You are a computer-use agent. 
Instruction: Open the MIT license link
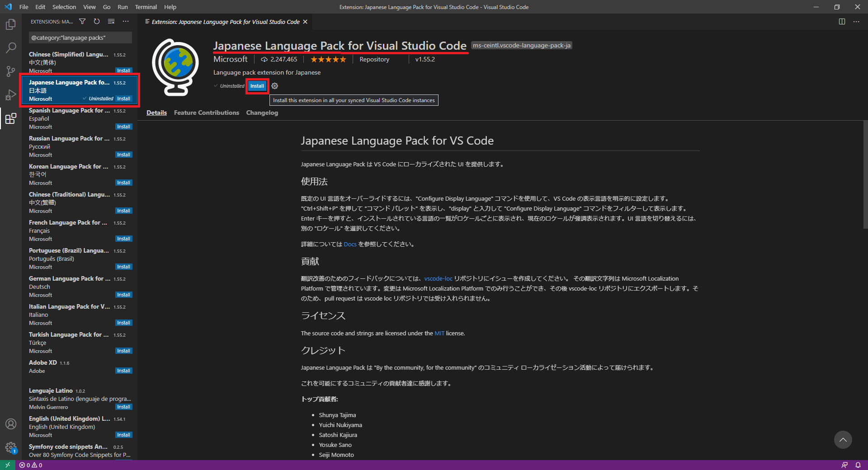(439, 333)
